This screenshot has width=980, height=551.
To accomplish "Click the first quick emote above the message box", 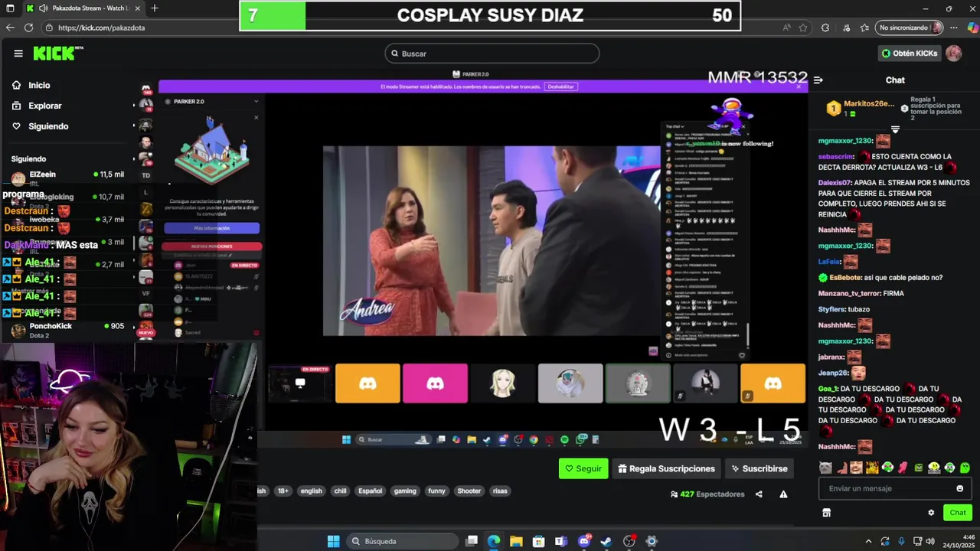I will 825,468.
